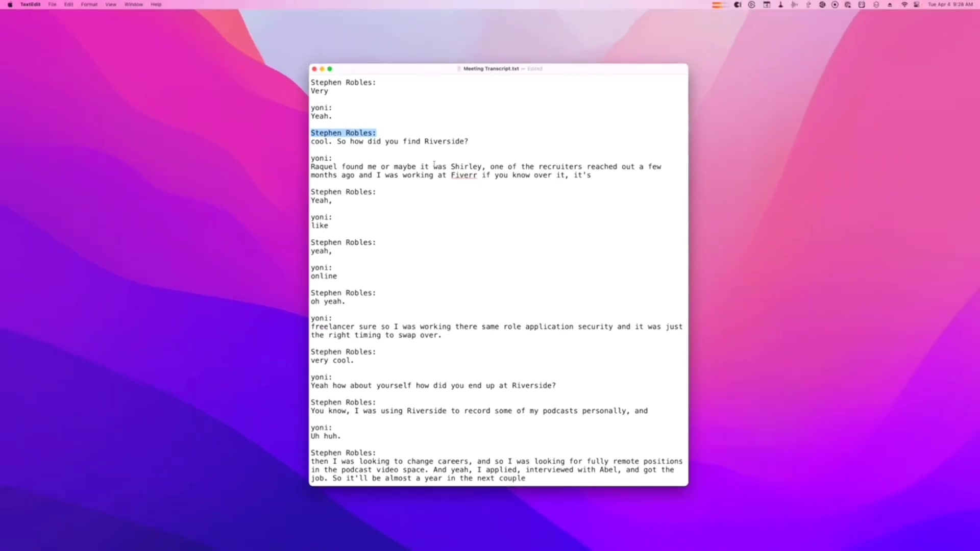Screen dimensions: 980x551
Task: Open the Wi-Fi status menu
Action: (904, 5)
